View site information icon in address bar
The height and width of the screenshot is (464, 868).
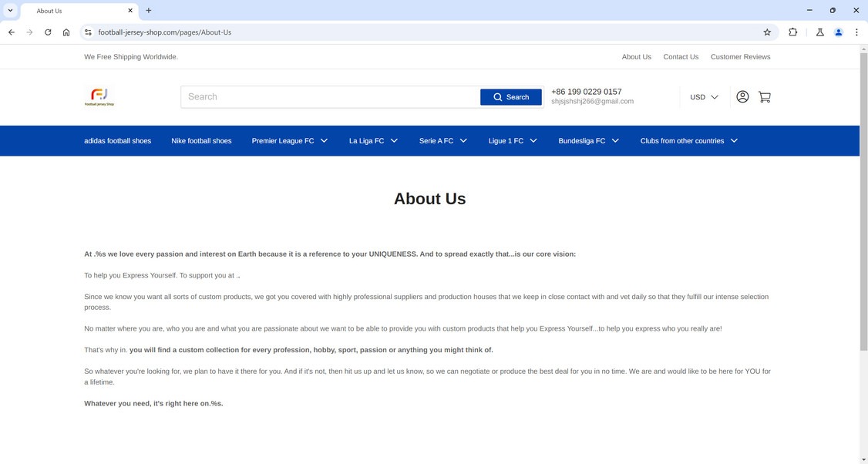[x=88, y=32]
